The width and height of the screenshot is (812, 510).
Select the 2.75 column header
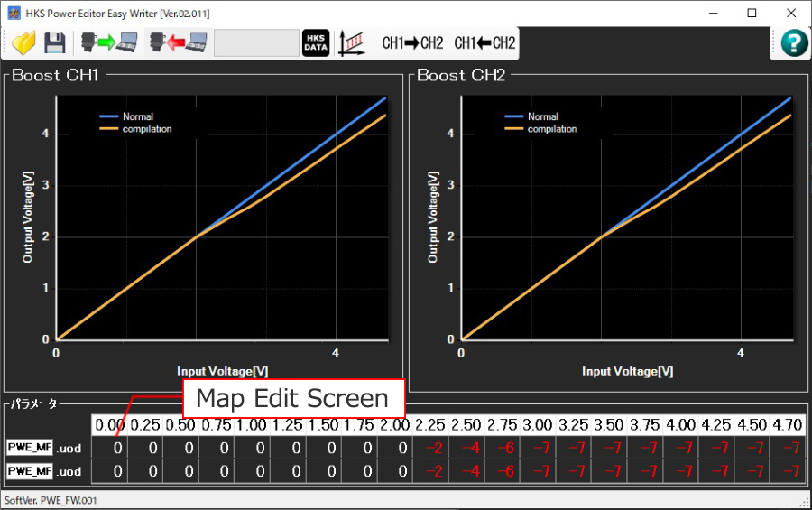click(x=503, y=425)
